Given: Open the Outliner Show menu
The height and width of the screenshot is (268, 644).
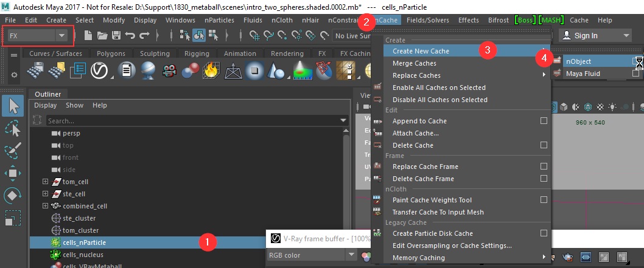Looking at the screenshot, I should [74, 105].
